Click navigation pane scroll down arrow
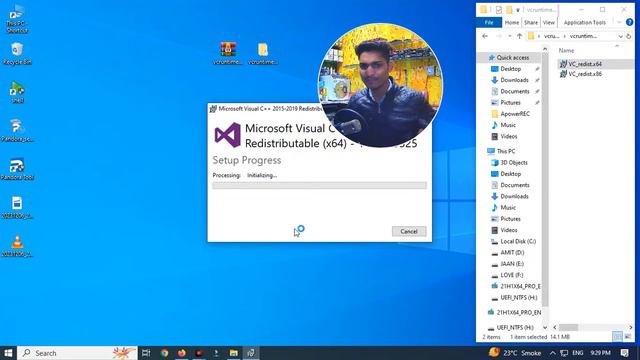The width and height of the screenshot is (640, 360). [545, 327]
